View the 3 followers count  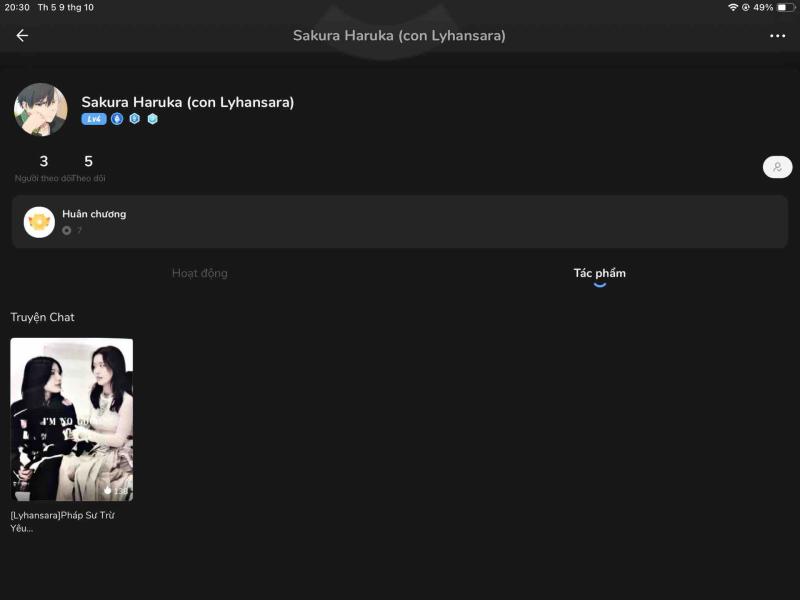(x=43, y=162)
